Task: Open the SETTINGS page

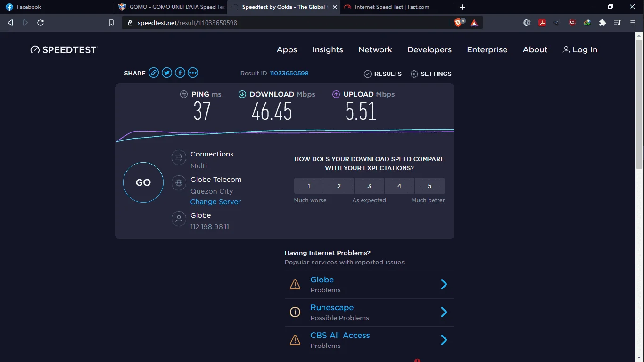Action: click(x=431, y=74)
